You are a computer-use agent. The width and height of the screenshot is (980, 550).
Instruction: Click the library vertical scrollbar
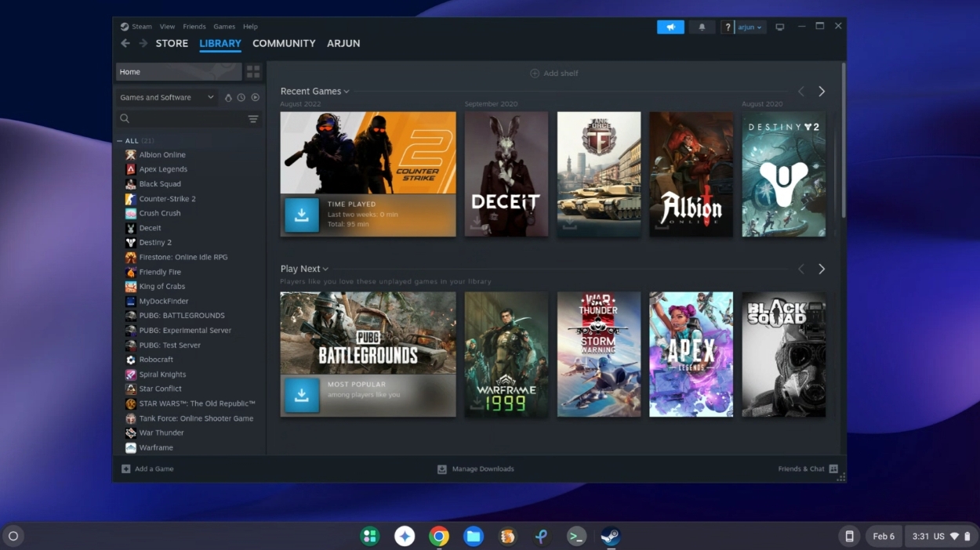844,141
